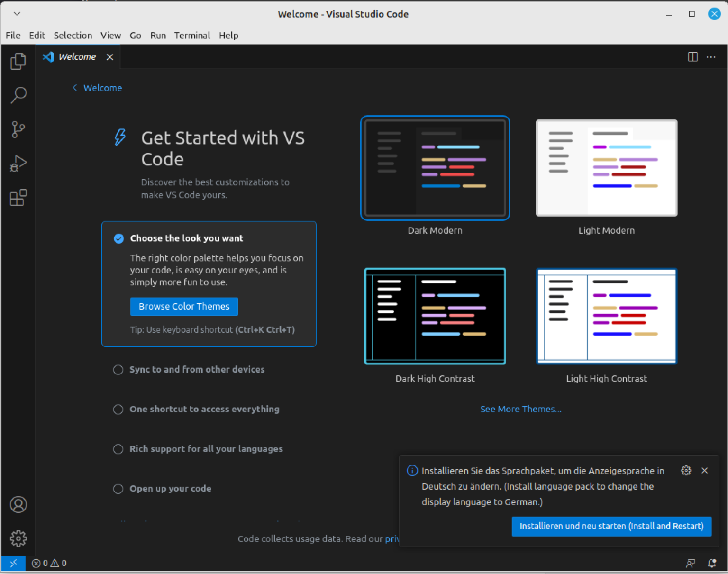Select the Light High Contrast theme preview
The height and width of the screenshot is (574, 728).
[x=606, y=316]
